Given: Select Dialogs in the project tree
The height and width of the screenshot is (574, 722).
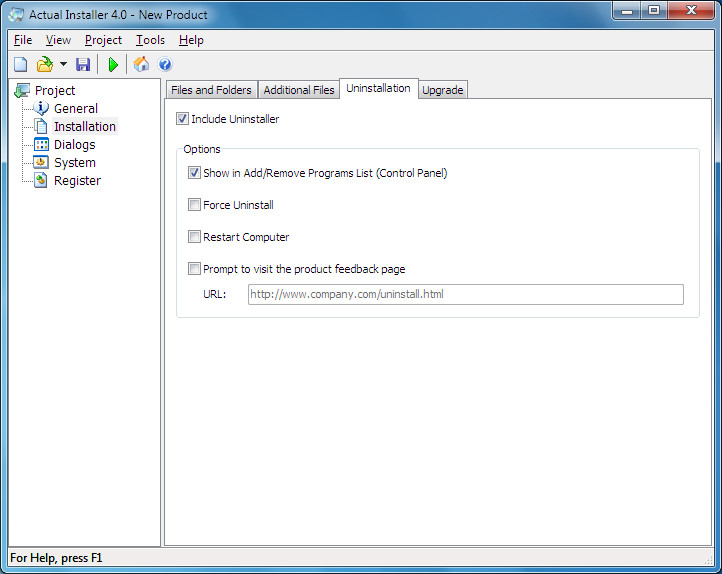Looking at the screenshot, I should (x=75, y=145).
